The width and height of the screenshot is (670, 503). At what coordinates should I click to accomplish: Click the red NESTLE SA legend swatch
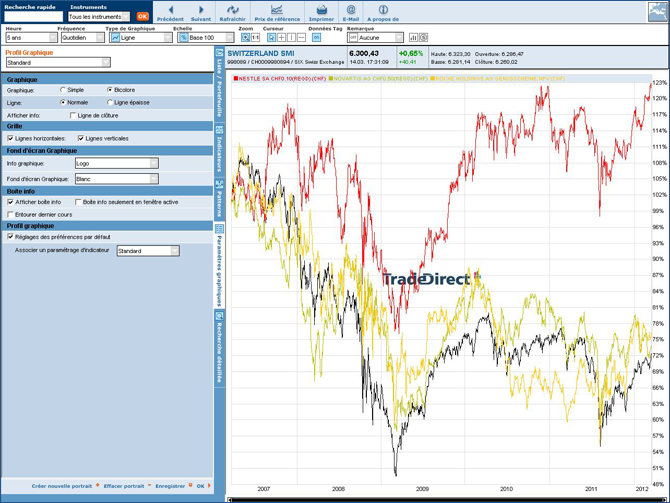(x=236, y=79)
